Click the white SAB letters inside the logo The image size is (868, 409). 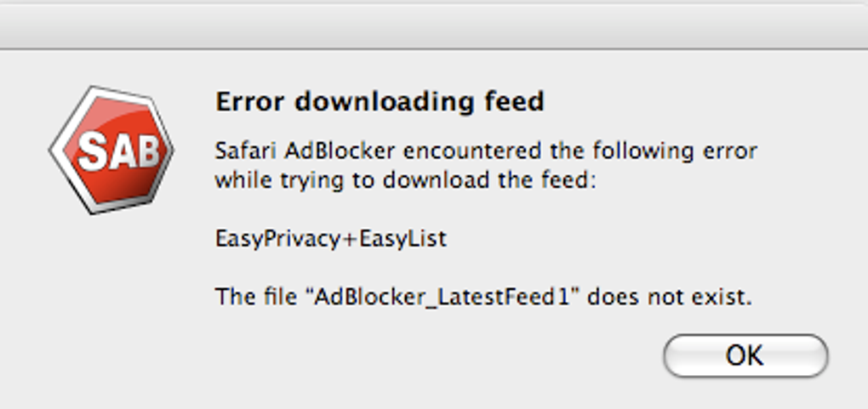[118, 155]
